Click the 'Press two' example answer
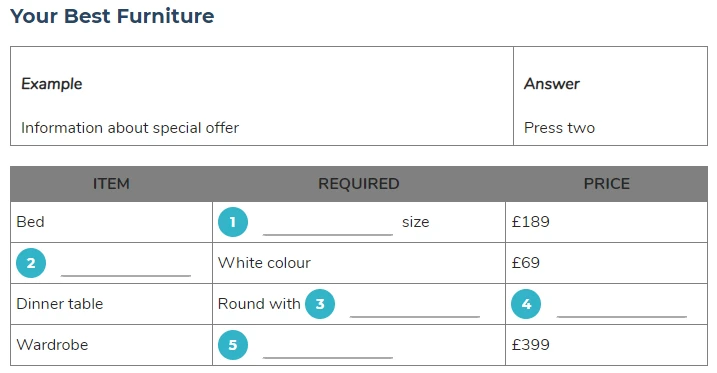 [559, 128]
